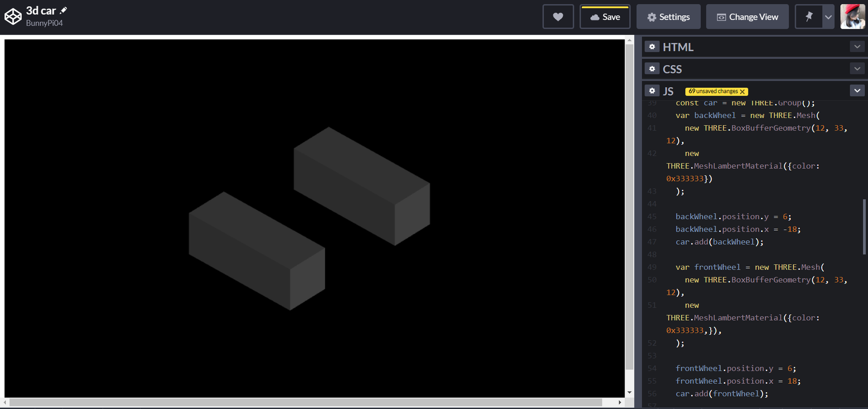
Task: Click preview horizontal scrollbar right arrow
Action: point(620,402)
